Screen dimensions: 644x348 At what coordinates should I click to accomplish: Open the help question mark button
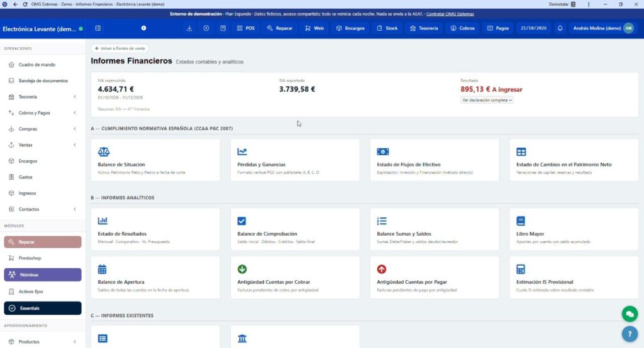click(630, 334)
